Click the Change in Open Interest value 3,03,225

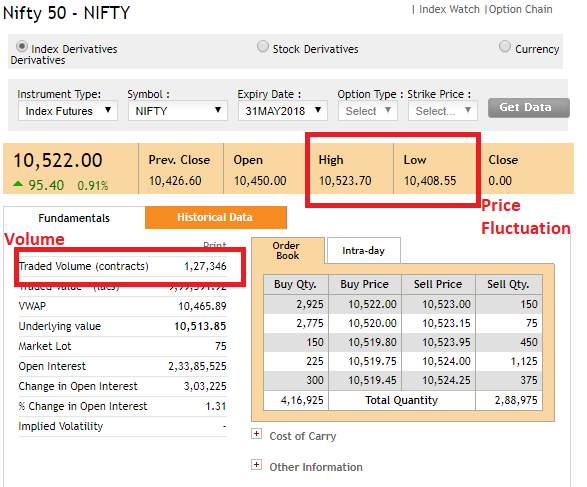[x=205, y=386]
